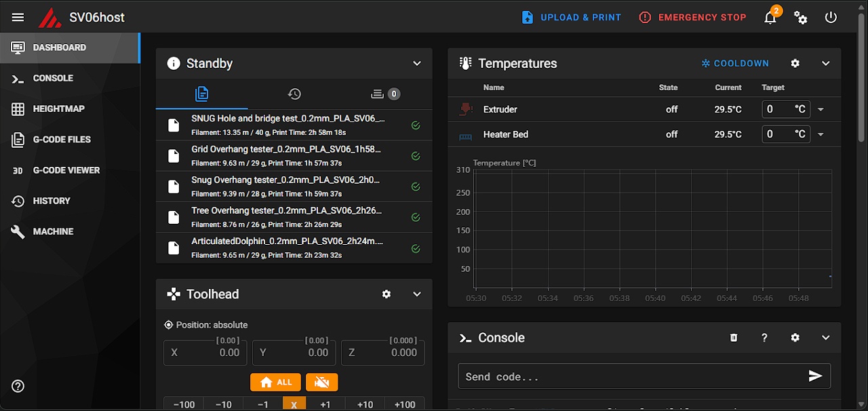Select the G-code files tab in Standby

tap(201, 94)
